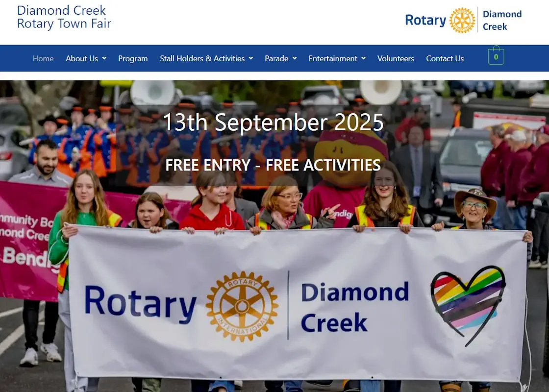Expand the Stall Holders & Activities chevron
Image resolution: width=549 pixels, height=392 pixels.
pyautogui.click(x=250, y=58)
